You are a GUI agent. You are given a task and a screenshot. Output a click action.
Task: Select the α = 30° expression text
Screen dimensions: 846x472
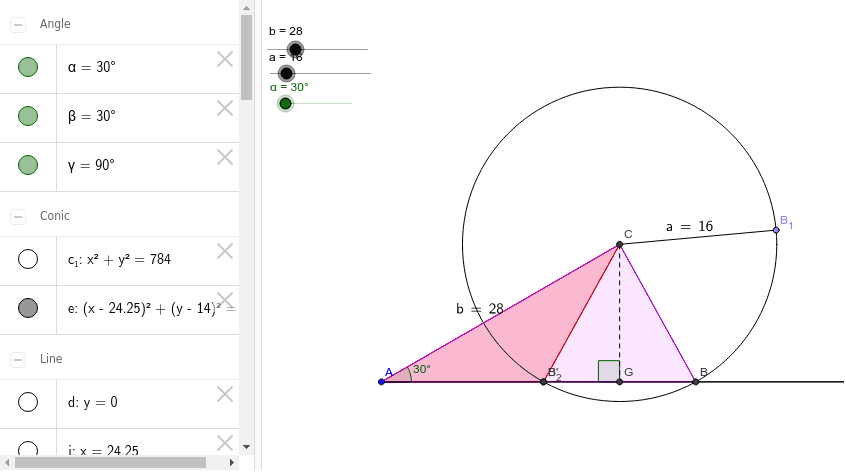click(92, 67)
